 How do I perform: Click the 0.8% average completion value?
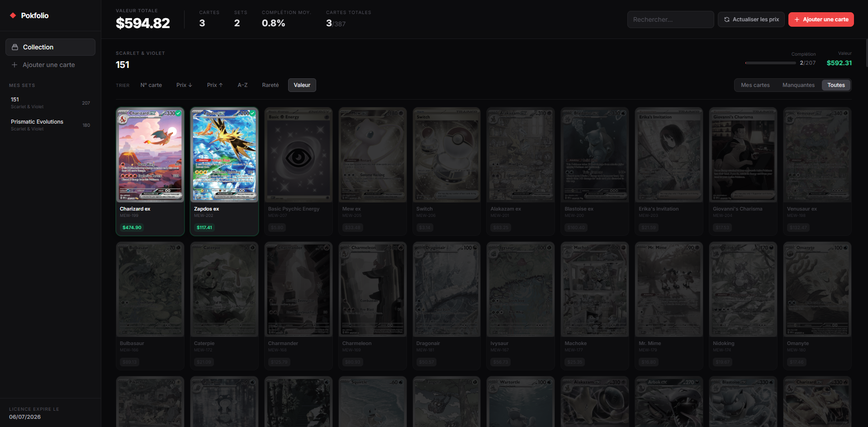(273, 23)
